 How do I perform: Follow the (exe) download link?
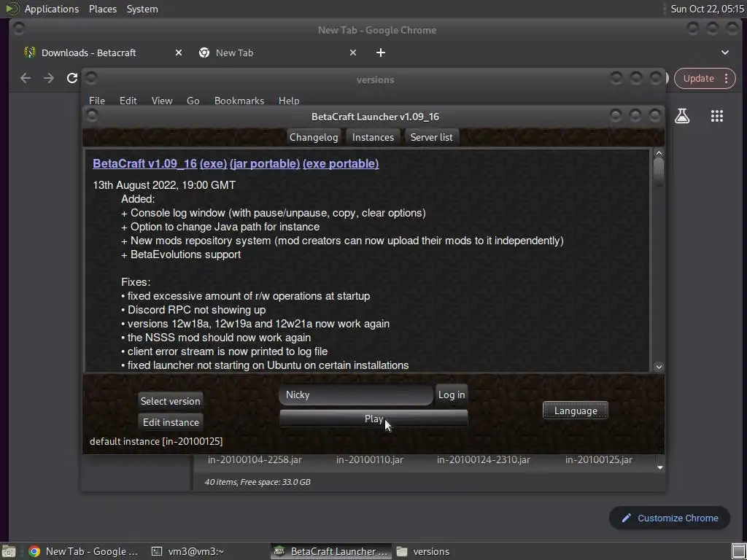214,163
